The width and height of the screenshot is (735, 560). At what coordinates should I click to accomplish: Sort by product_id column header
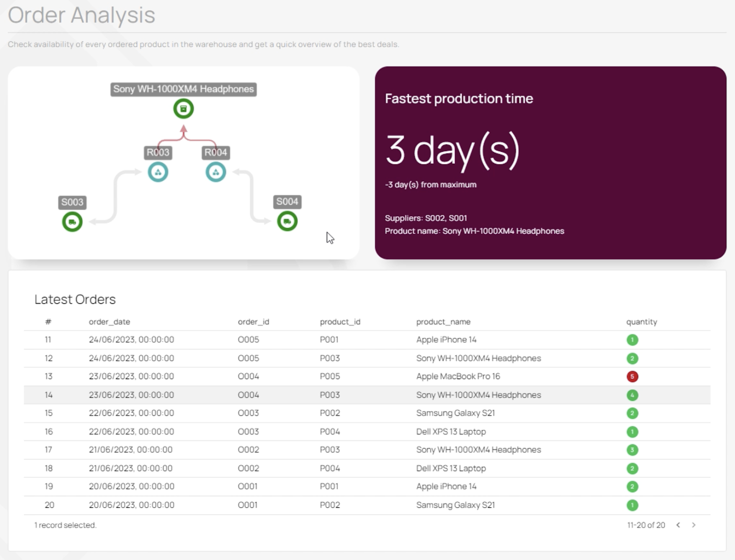[340, 322]
